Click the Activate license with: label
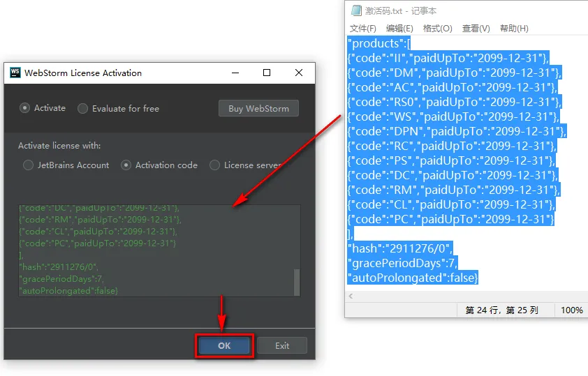The height and width of the screenshot is (376, 588). (59, 146)
